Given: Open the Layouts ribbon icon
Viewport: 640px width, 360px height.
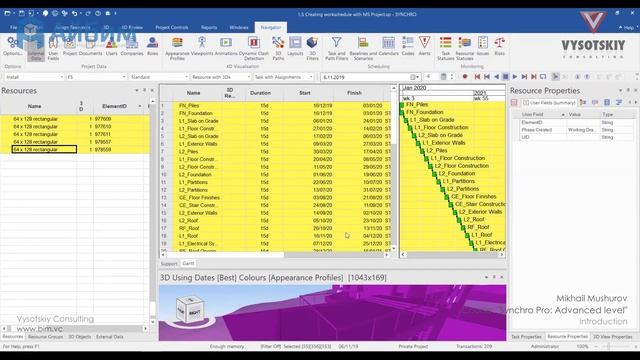Looking at the screenshot, I should (x=295, y=46).
